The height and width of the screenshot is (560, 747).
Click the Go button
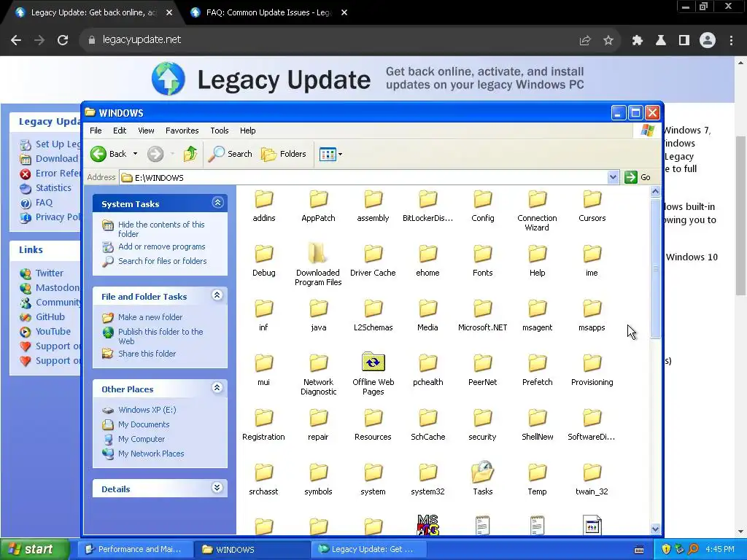[638, 177]
